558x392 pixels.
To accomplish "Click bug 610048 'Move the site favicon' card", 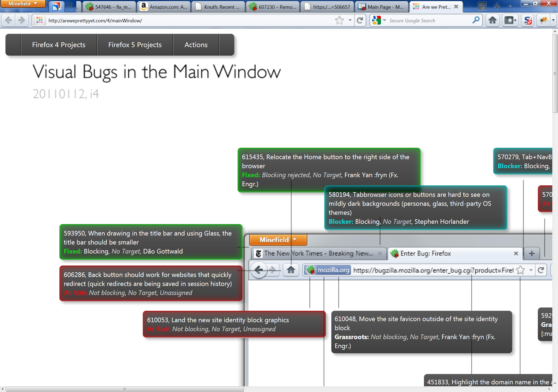I will [x=421, y=332].
